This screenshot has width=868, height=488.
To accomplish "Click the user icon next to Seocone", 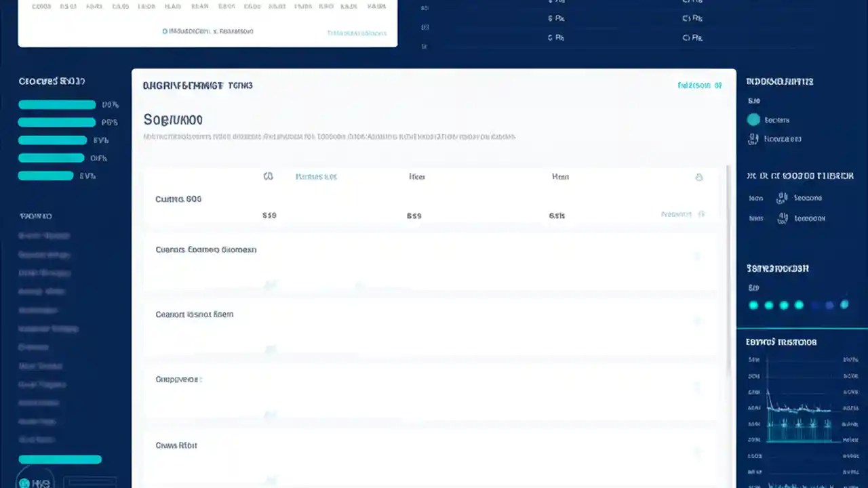I will pos(783,198).
